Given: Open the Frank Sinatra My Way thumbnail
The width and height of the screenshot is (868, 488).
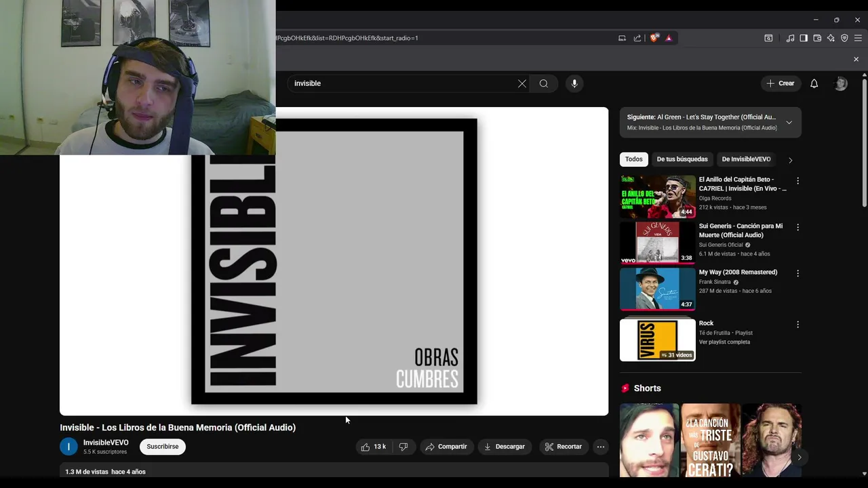Looking at the screenshot, I should (x=658, y=288).
